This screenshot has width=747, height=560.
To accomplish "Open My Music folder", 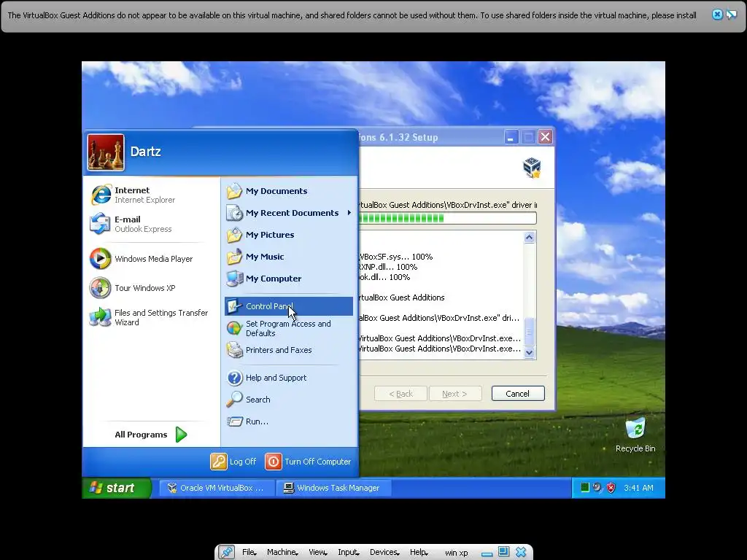I will coord(289,257).
